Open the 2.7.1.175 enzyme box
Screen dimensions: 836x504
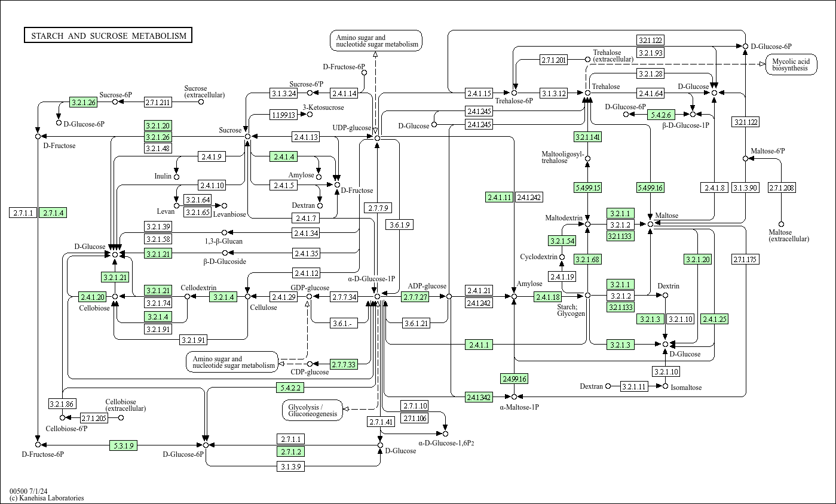click(x=745, y=259)
